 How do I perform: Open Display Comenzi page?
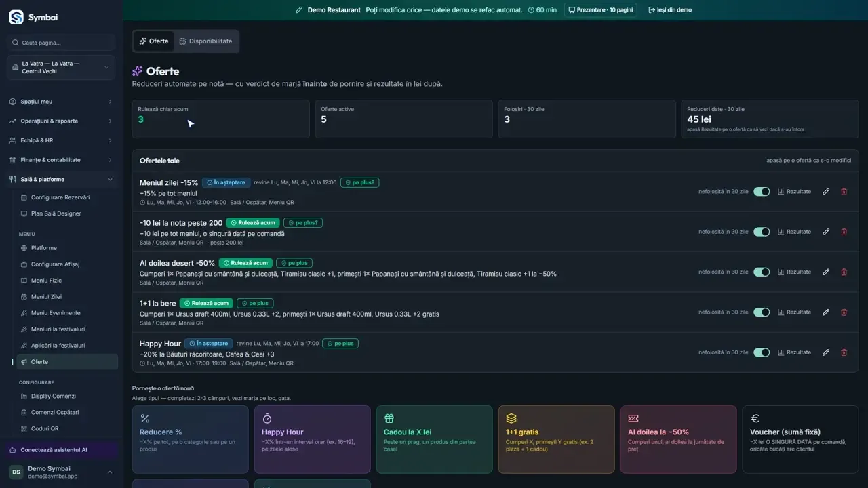pyautogui.click(x=67, y=396)
